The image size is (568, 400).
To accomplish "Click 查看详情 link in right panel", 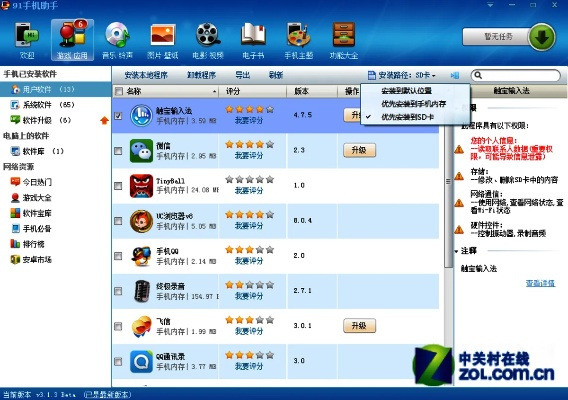I will click(x=540, y=283).
